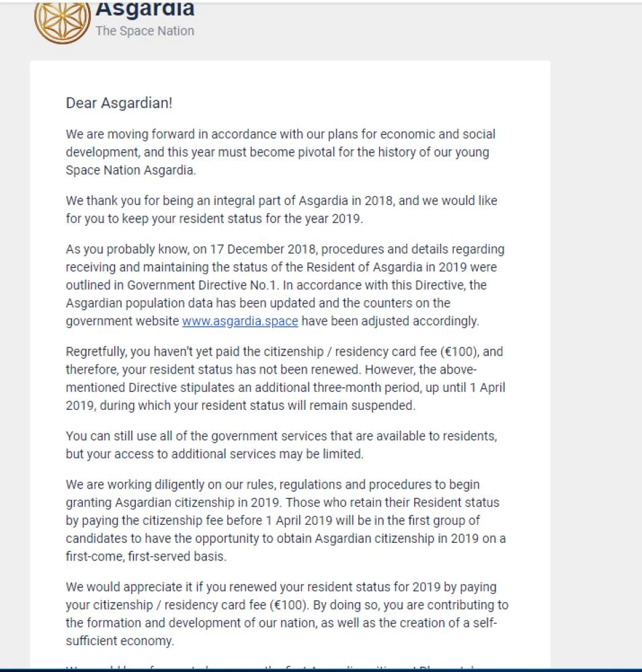Click the paragraph starting "We thank you"
The width and height of the screenshot is (642, 672).
pos(281,210)
